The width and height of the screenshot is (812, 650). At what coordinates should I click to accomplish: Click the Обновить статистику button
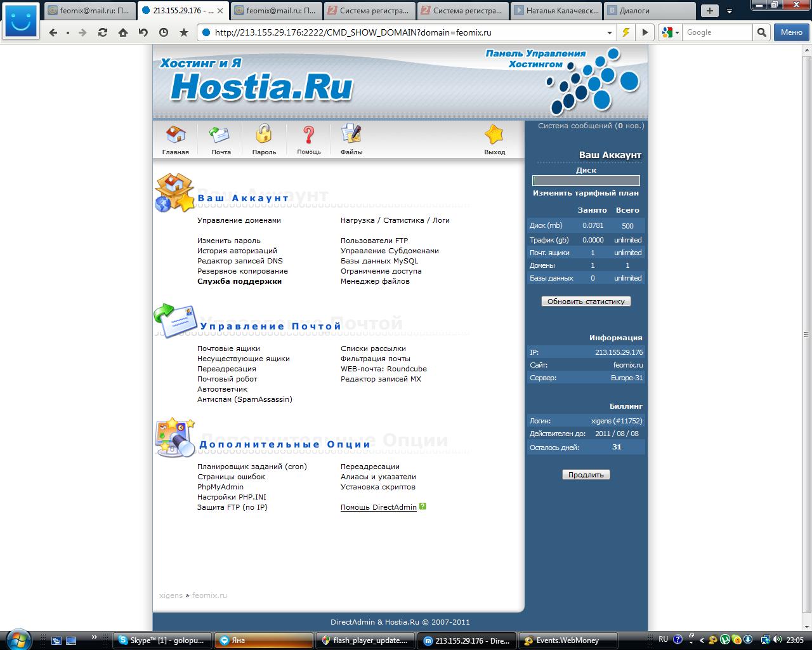point(586,302)
